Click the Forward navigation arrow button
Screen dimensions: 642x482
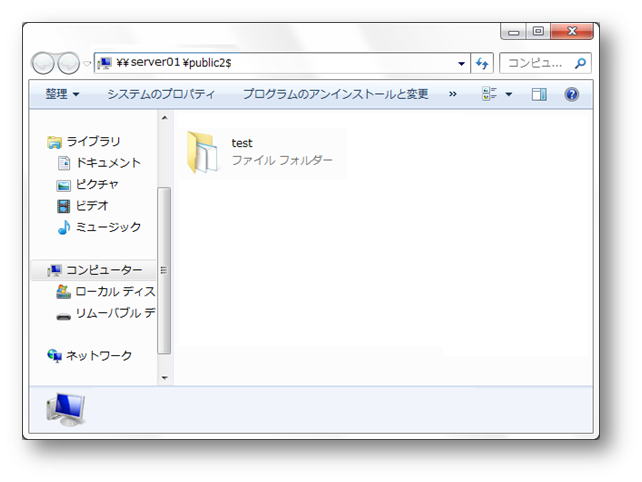pos(68,63)
